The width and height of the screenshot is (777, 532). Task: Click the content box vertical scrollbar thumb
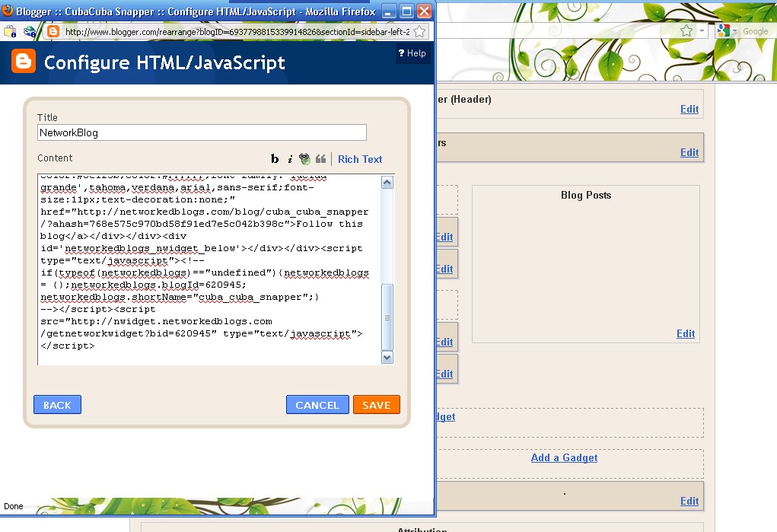click(x=387, y=317)
